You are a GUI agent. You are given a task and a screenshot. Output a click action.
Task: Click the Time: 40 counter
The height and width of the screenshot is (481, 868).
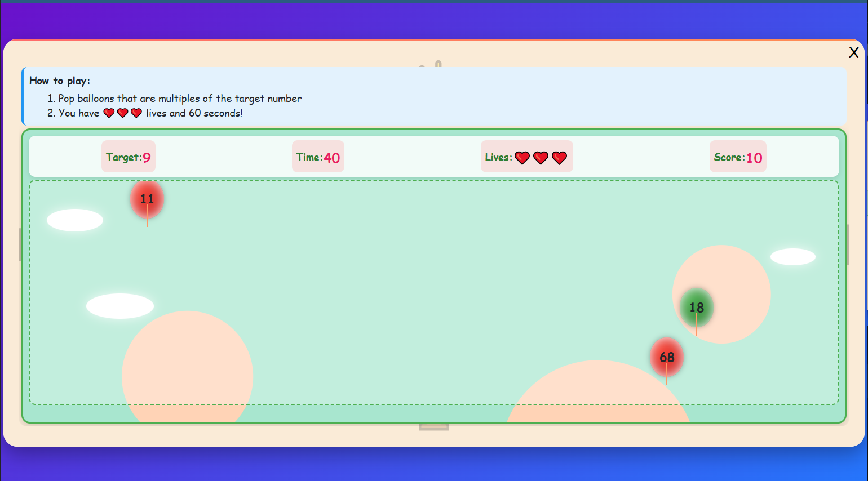pyautogui.click(x=317, y=157)
